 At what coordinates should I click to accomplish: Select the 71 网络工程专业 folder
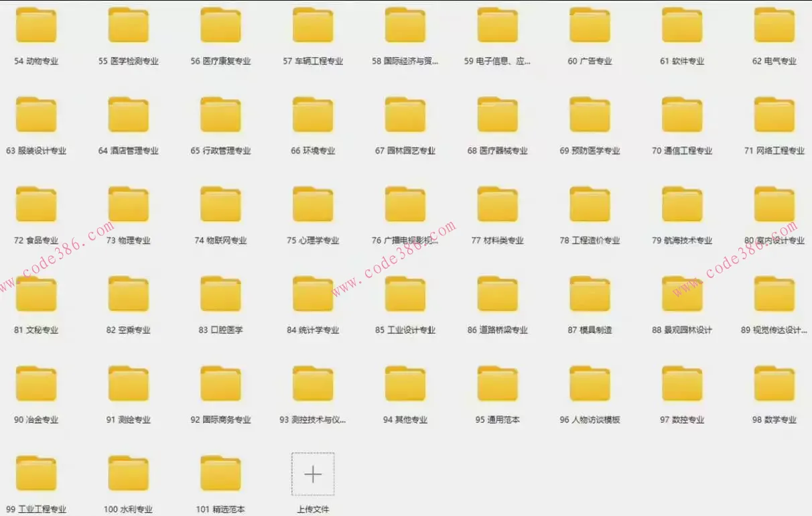click(x=773, y=114)
